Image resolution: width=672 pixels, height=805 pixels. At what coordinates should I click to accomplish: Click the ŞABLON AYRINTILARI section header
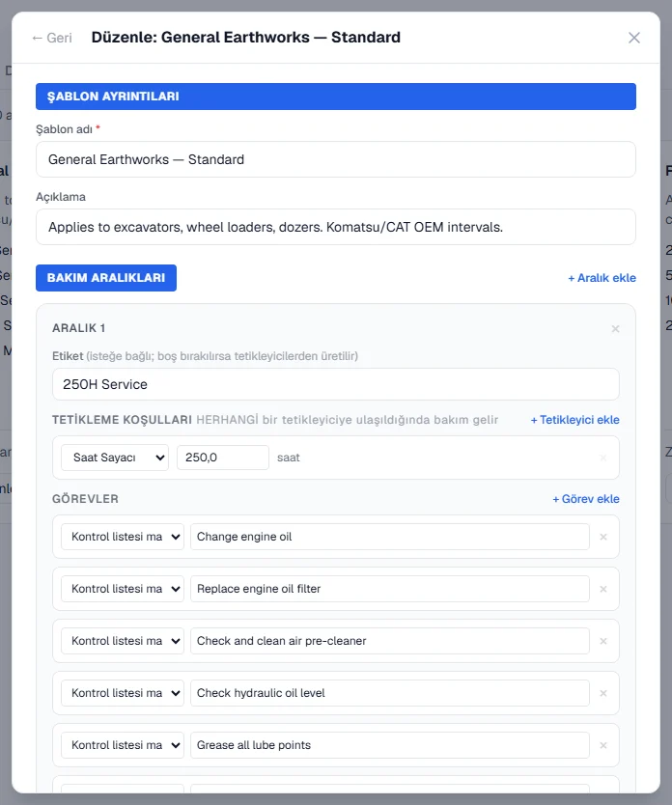tap(336, 97)
